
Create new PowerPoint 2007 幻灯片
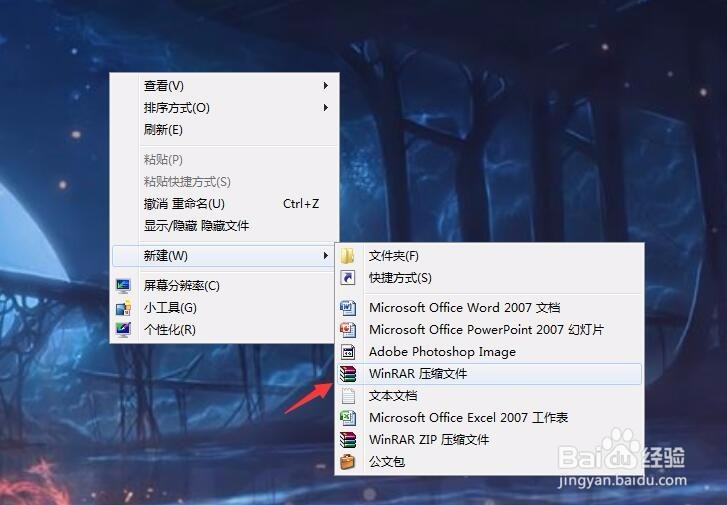[490, 330]
